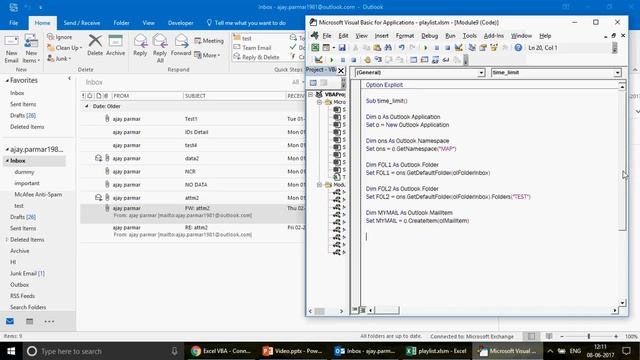Select Reading view button in Outlook status bar
Screen dimensions: 640x360
549,336
